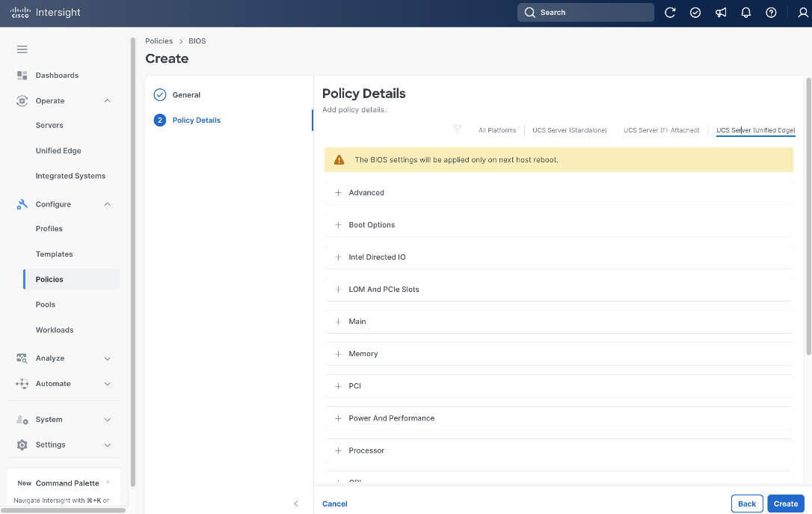
Task: Collapse the wizard steps panel arrow
Action: (296, 503)
